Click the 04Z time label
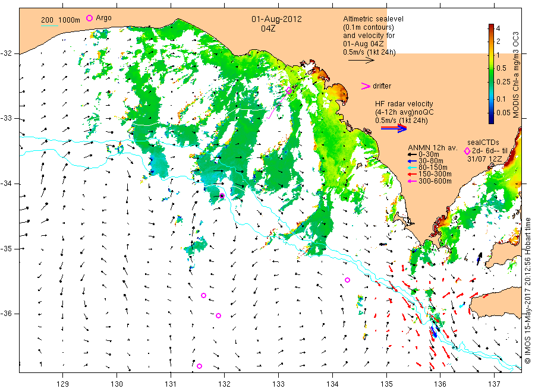Image resolution: width=535 pixels, height=392 pixels. pos(268,29)
